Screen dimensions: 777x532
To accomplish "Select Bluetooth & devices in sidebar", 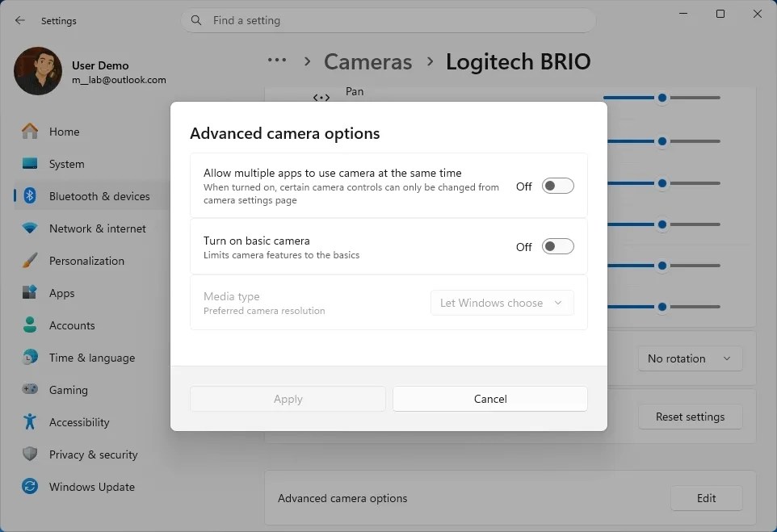I will coord(92,195).
